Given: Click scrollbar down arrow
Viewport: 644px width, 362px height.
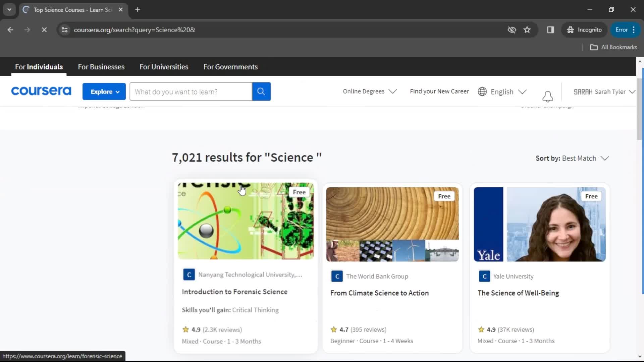Looking at the screenshot, I should point(640,357).
